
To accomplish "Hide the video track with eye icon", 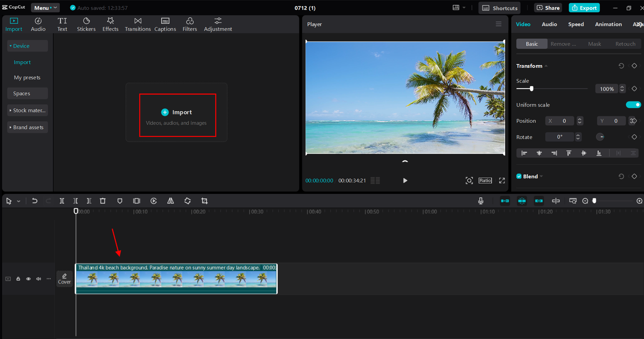I will (x=28, y=279).
